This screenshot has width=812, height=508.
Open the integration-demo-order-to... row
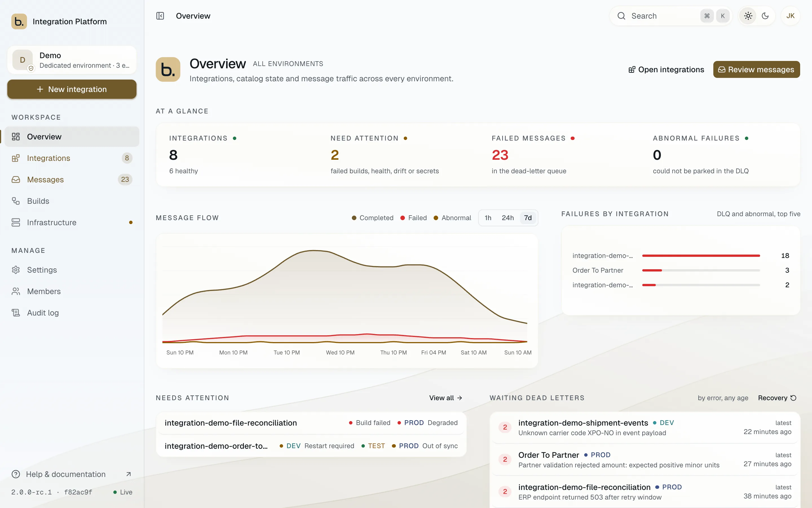[311, 446]
